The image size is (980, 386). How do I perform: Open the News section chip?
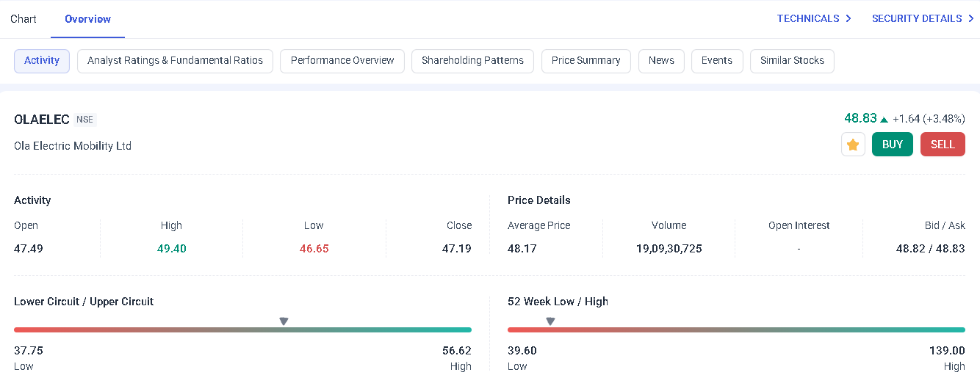point(661,61)
